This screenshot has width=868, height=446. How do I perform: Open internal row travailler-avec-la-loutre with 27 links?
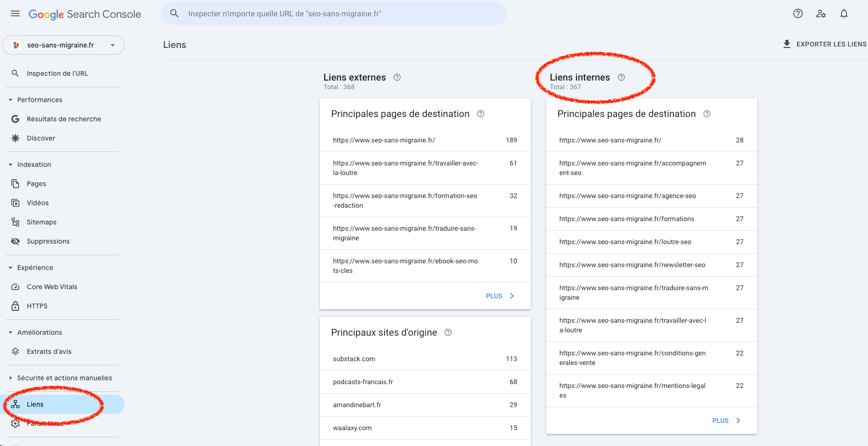pos(652,325)
